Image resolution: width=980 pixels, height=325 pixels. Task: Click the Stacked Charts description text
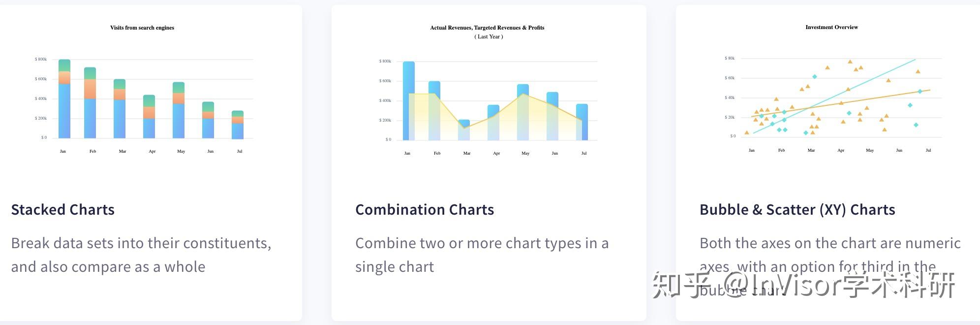(141, 255)
